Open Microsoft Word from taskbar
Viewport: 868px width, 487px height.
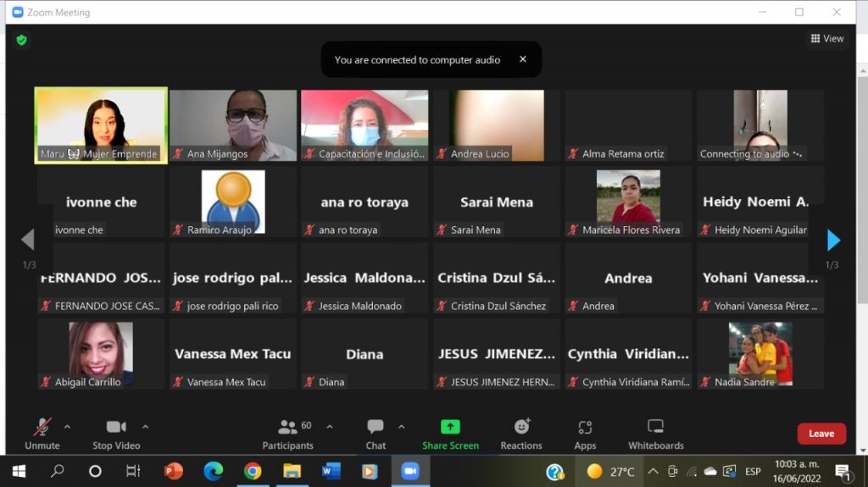coord(331,471)
